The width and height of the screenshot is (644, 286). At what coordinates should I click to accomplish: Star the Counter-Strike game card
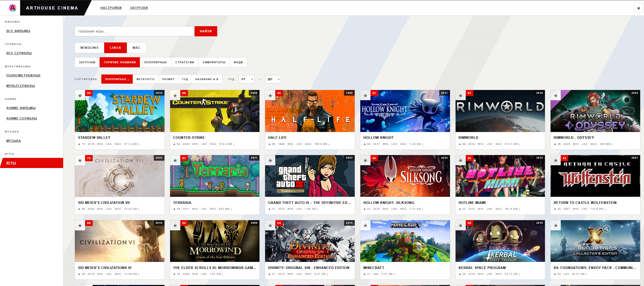(175, 96)
